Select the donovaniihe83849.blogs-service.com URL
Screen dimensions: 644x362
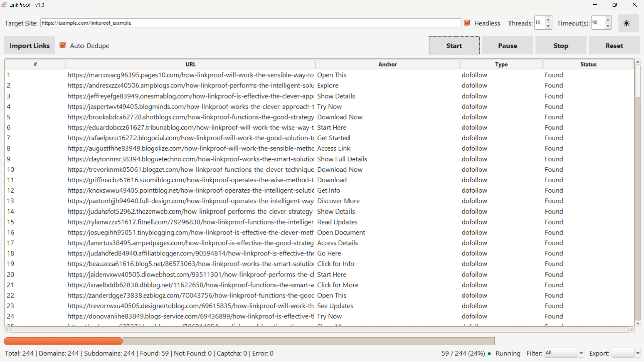pyautogui.click(x=191, y=316)
